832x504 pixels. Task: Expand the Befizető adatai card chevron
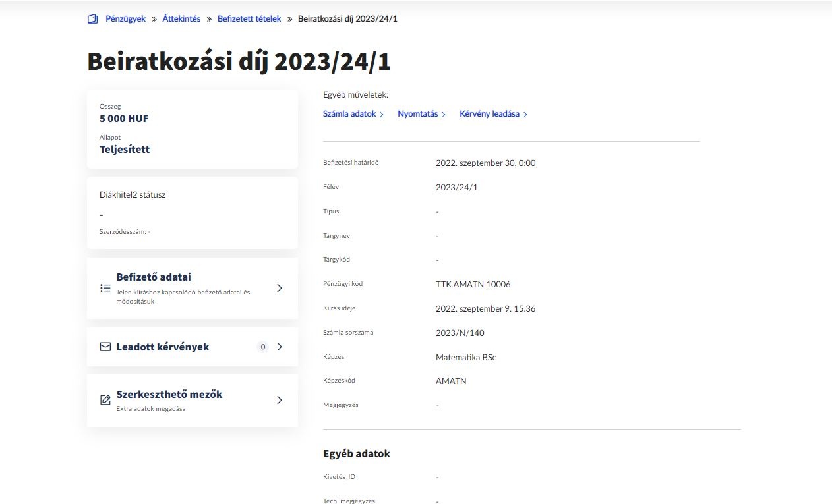tap(280, 288)
